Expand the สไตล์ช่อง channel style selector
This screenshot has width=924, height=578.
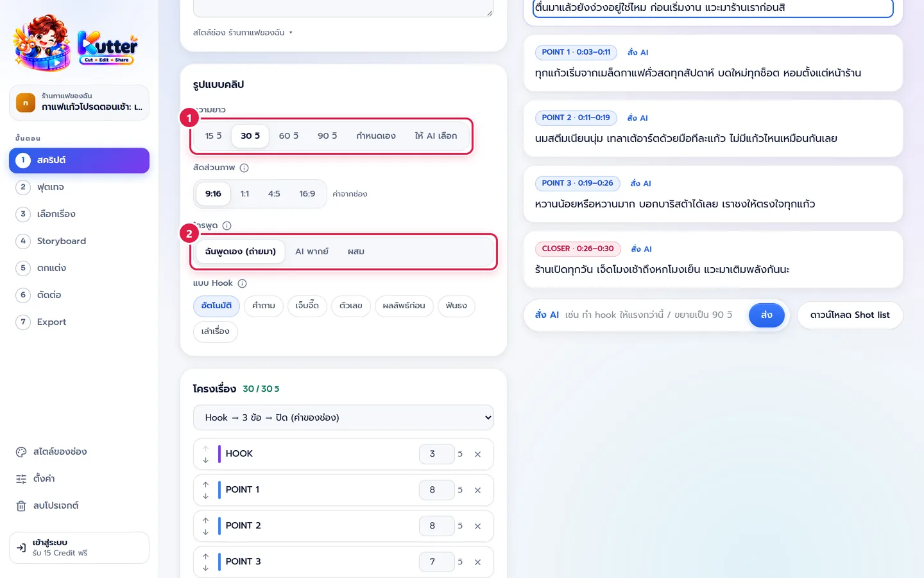coord(243,32)
